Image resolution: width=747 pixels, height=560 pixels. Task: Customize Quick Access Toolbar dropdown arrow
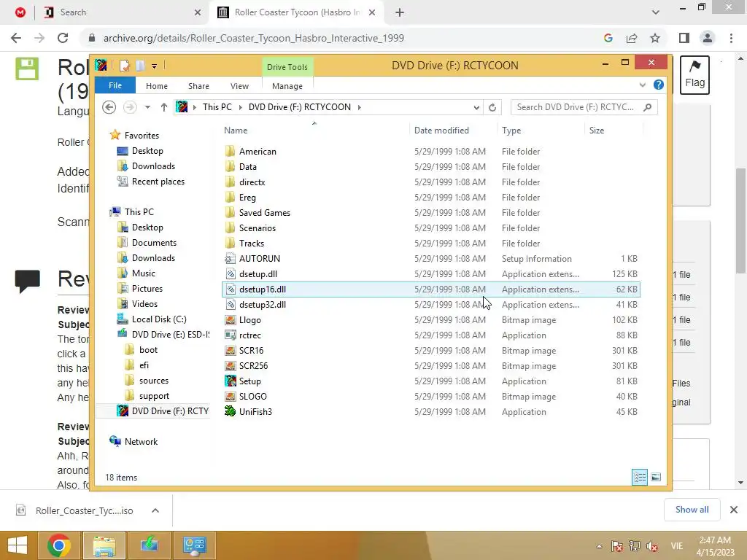coord(155,66)
